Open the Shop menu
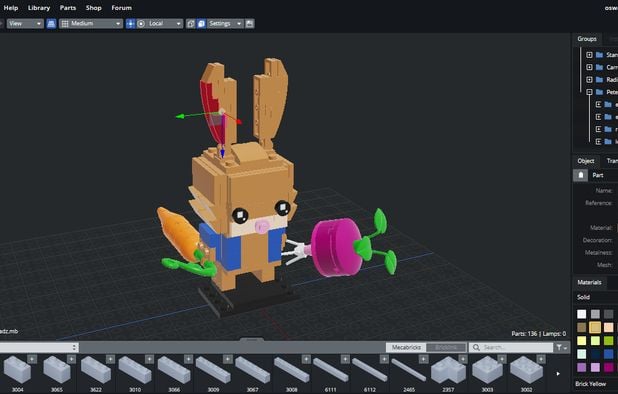The width and height of the screenshot is (618, 394). (x=93, y=8)
